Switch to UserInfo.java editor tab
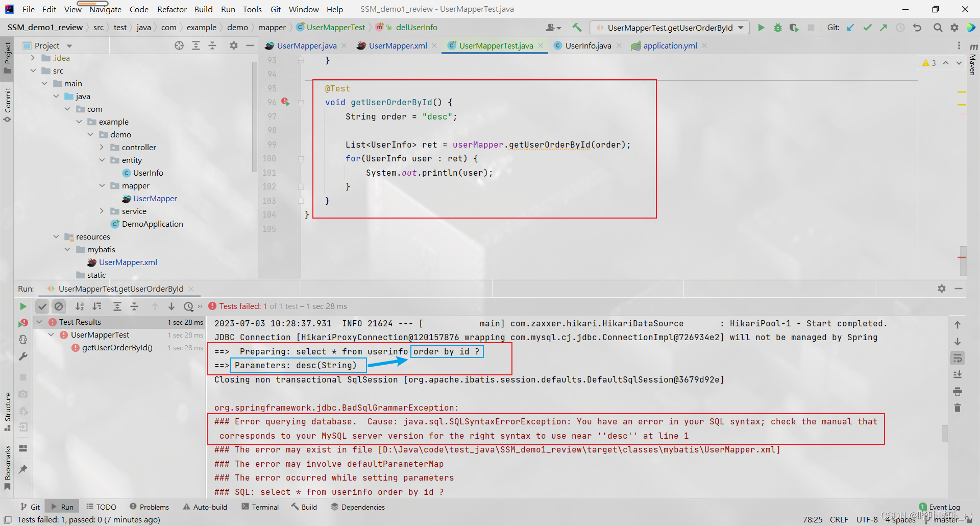The height and width of the screenshot is (526, 980). [x=588, y=45]
